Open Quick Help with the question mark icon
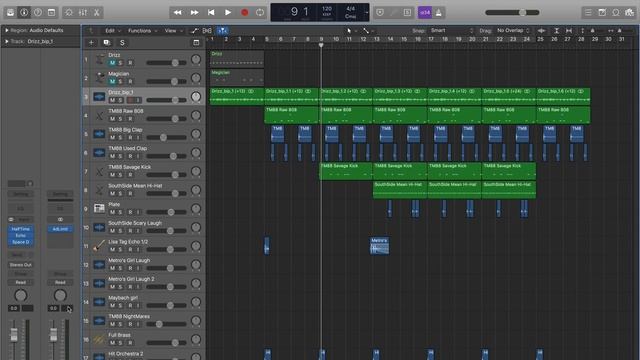This screenshot has width=640, height=360. pyautogui.click(x=38, y=13)
